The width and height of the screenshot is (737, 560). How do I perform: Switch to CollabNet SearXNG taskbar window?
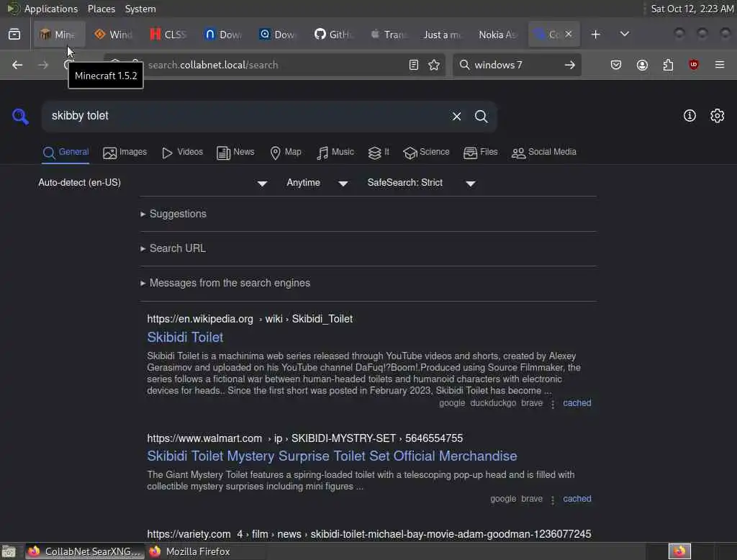click(85, 551)
